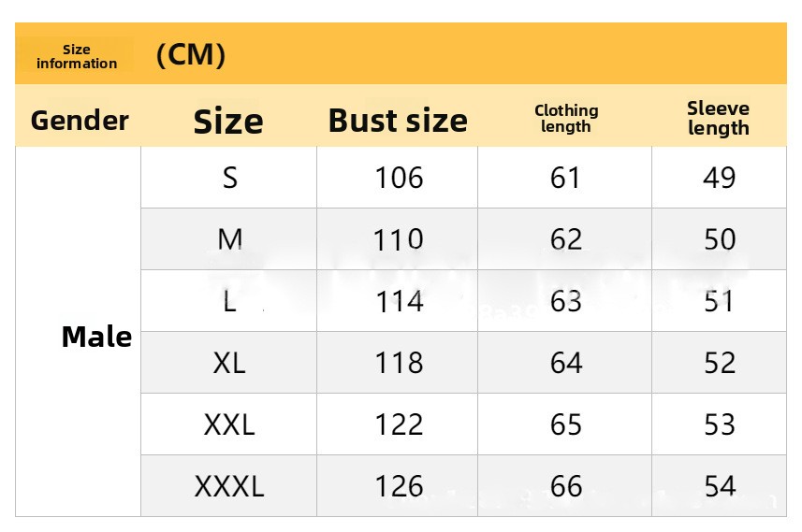The width and height of the screenshot is (802, 532).
Task: Select the Size column header
Action: tap(228, 122)
